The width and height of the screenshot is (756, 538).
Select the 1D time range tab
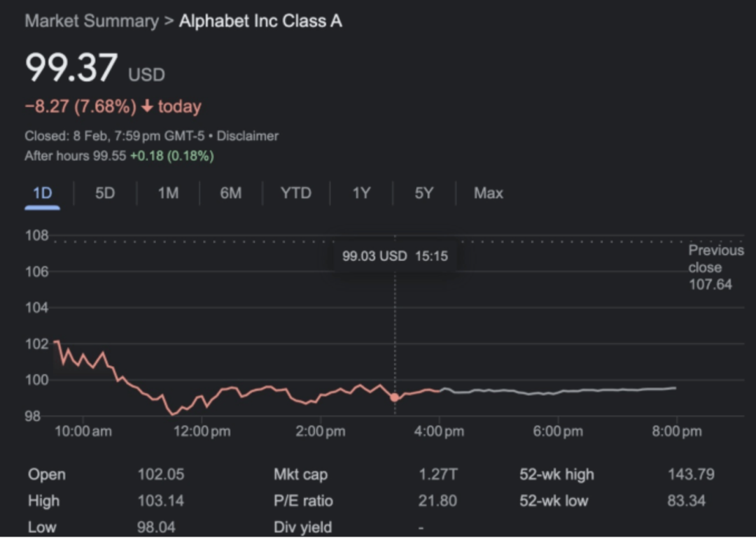pos(43,193)
